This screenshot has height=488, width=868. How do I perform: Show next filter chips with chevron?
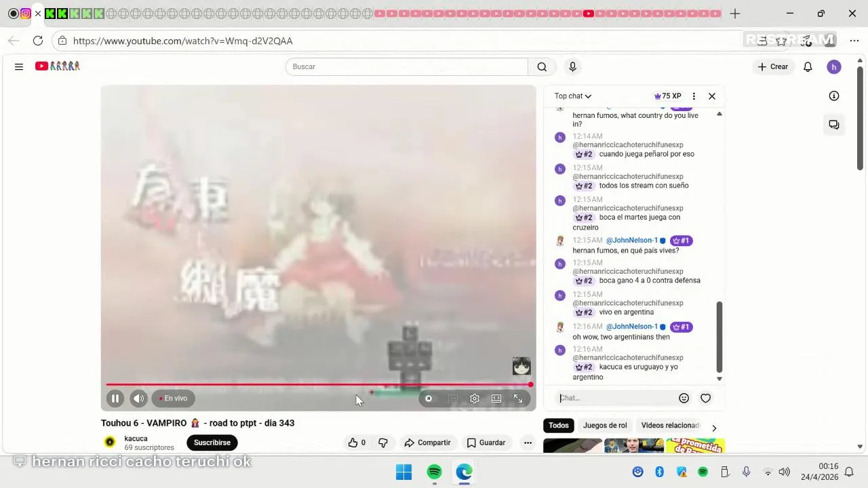(x=713, y=428)
